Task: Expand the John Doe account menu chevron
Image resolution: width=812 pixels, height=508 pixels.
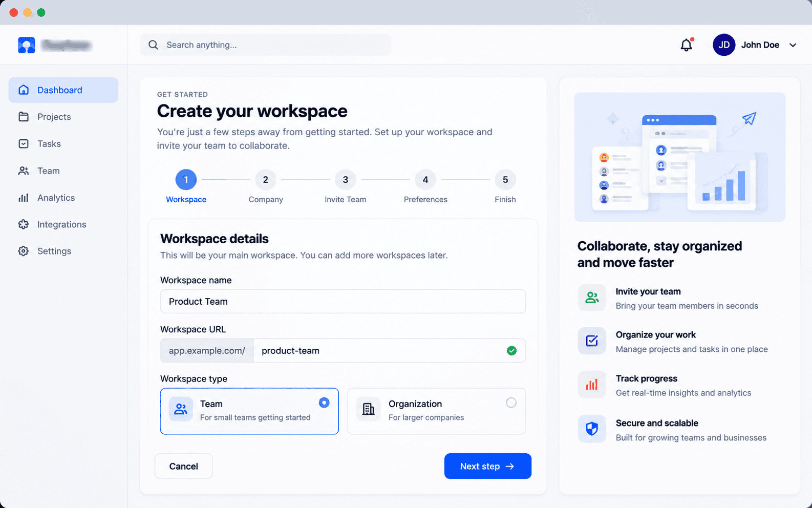Action: pyautogui.click(x=793, y=45)
